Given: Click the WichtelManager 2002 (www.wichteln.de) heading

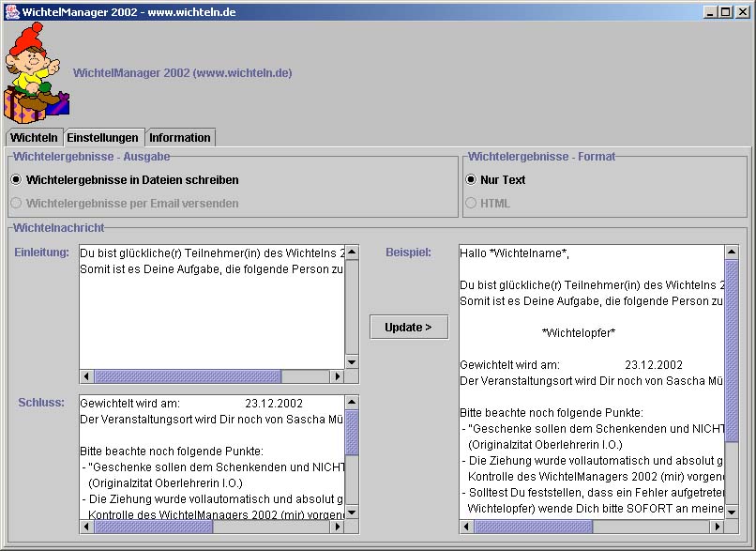Looking at the screenshot, I should click(183, 73).
